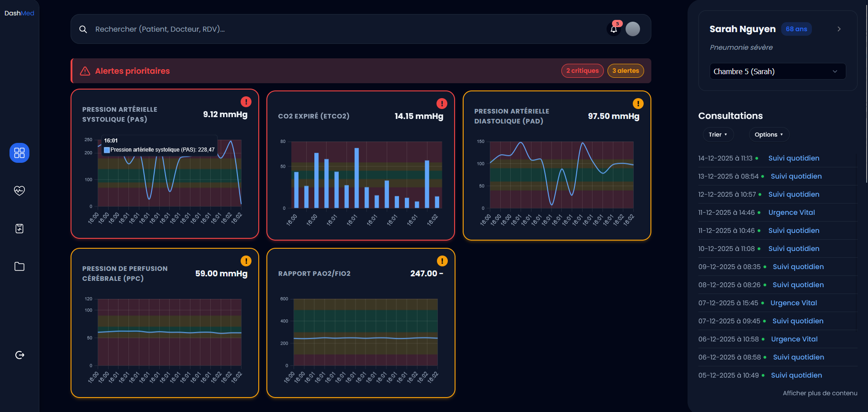This screenshot has height=412, width=868.
Task: Open the 11-12-2025 14:46 Urgence Vital consultation
Action: [x=791, y=213]
